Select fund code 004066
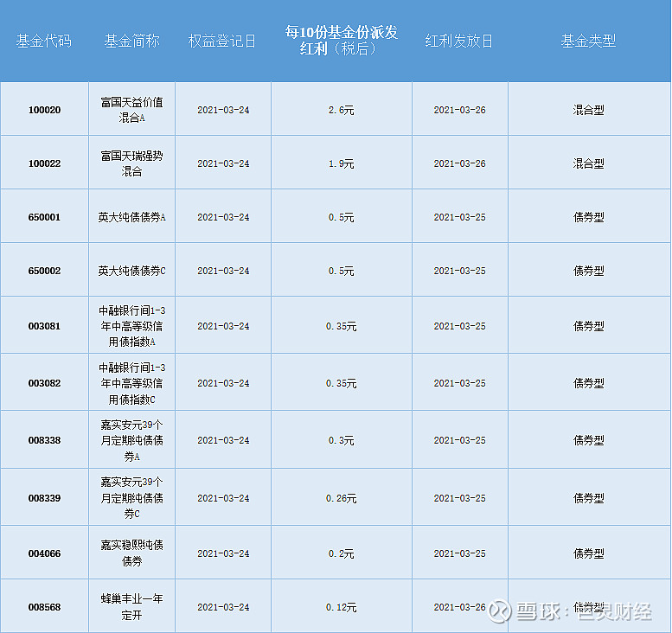672x633 pixels. (x=45, y=553)
